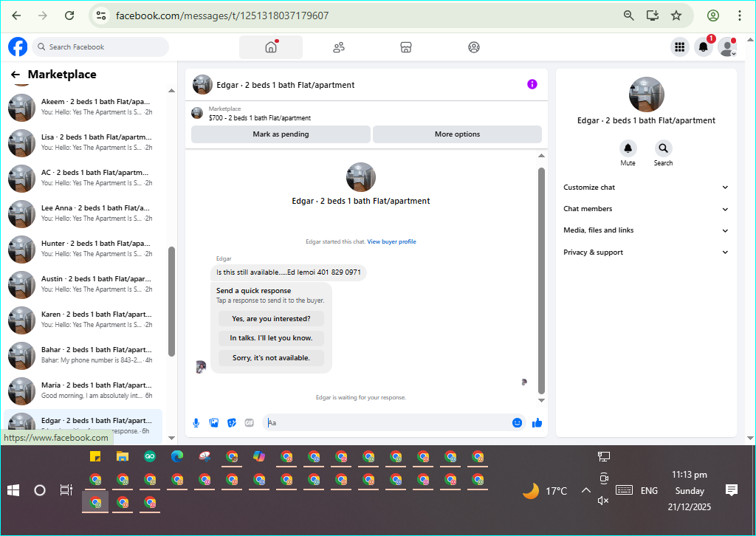
Task: Open the Chrome profile icon
Action: (713, 16)
